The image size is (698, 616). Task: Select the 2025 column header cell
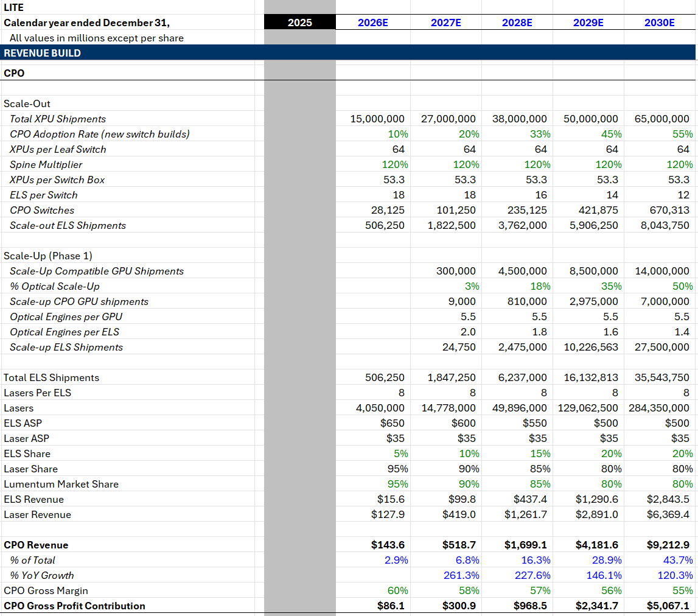[299, 23]
